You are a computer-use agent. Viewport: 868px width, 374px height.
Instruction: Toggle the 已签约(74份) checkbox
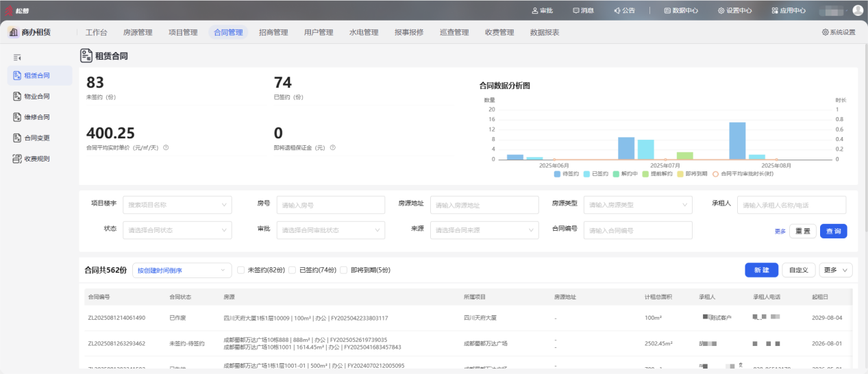292,270
